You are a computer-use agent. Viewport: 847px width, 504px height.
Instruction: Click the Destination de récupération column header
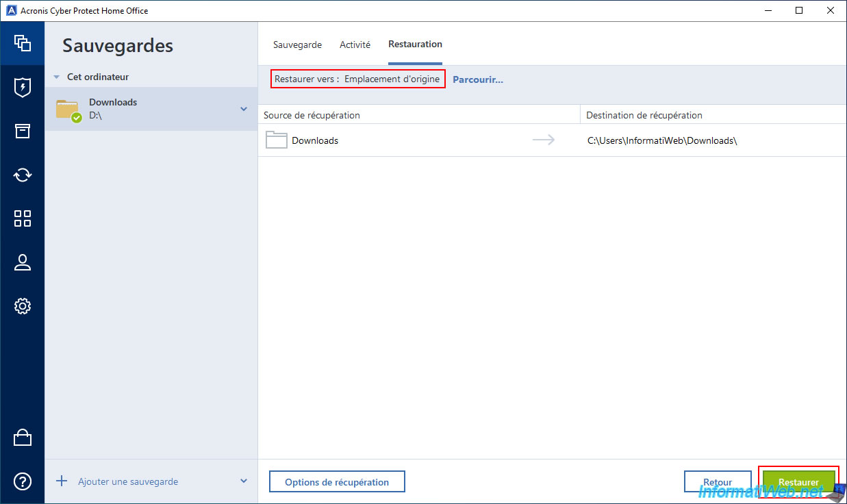644,115
